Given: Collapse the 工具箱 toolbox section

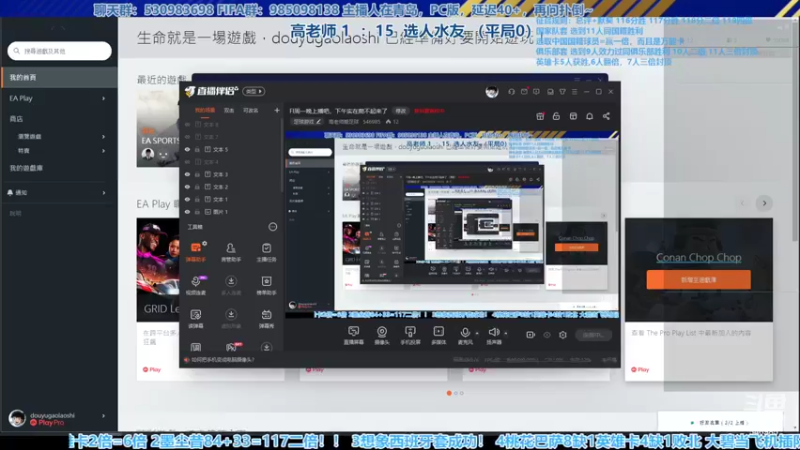Looking at the screenshot, I should coord(273,227).
